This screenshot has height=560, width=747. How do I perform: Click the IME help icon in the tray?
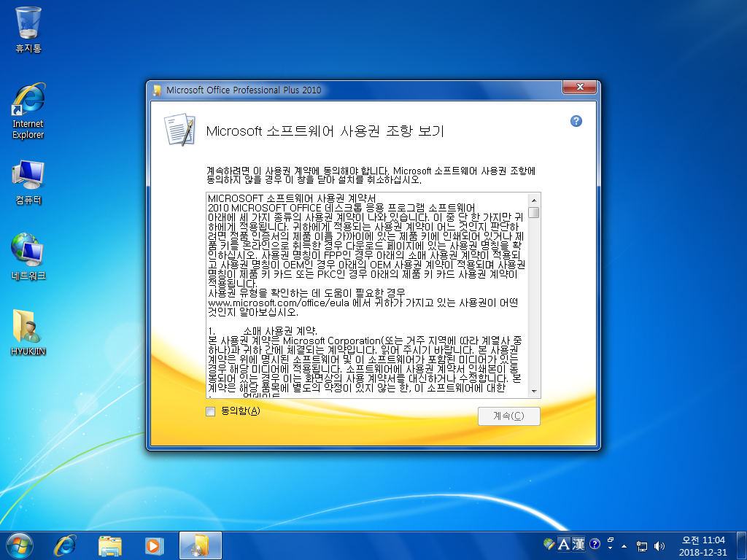coord(594,544)
